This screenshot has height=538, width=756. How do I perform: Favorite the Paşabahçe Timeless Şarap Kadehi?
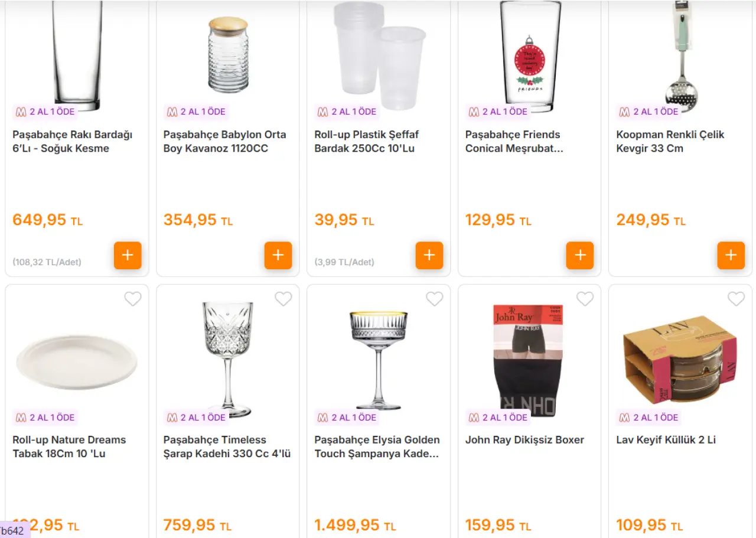click(x=283, y=299)
